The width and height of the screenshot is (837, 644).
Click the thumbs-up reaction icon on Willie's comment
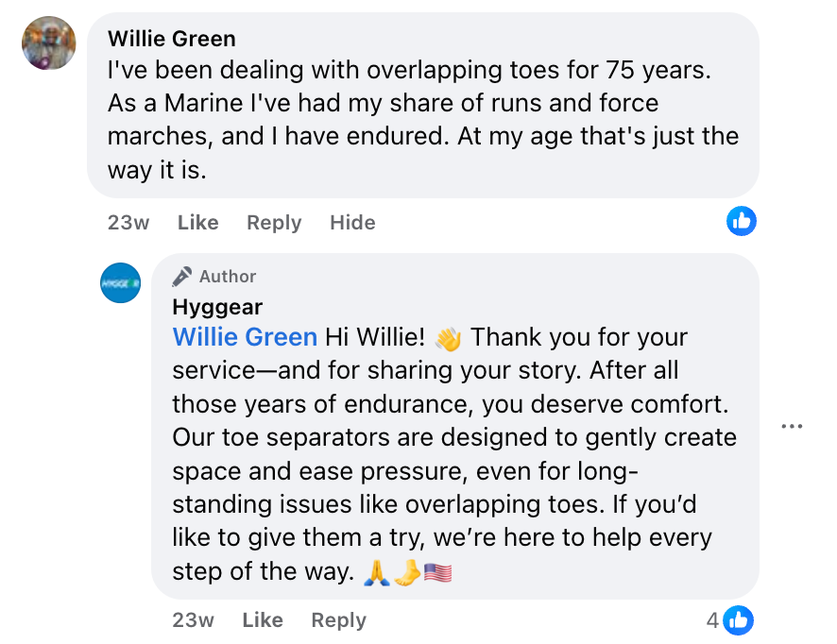[x=742, y=221]
